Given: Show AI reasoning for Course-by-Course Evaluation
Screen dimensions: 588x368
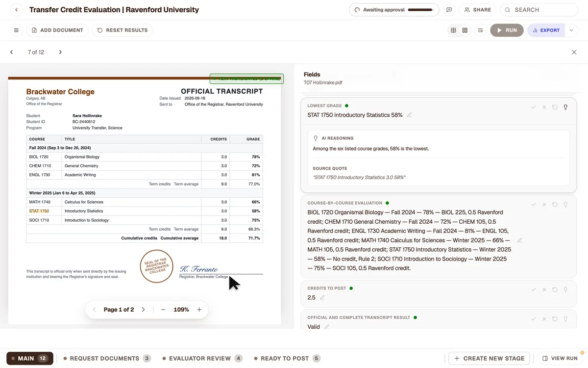Looking at the screenshot, I should tap(565, 204).
